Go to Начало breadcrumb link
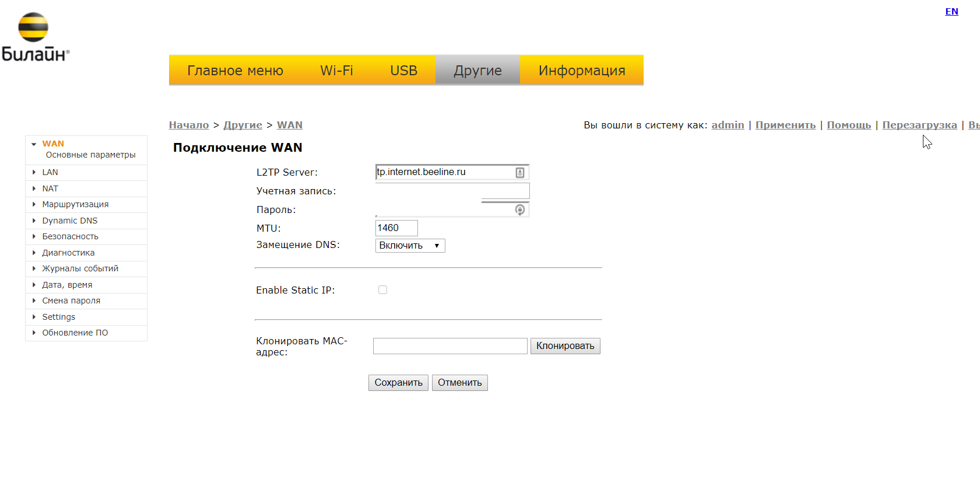Viewport: 980px width, 489px height. [189, 125]
